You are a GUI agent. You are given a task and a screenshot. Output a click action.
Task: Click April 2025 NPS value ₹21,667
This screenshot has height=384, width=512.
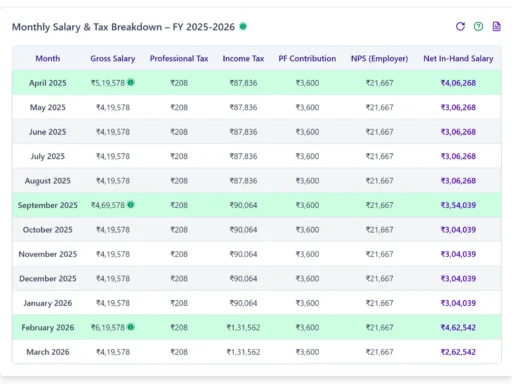(379, 83)
